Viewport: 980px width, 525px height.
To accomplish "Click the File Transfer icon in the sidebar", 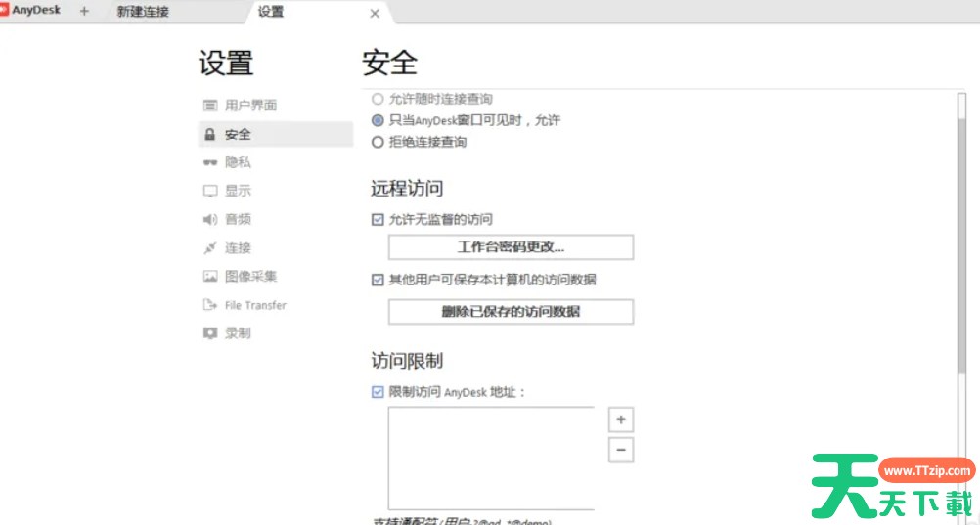I will (209, 305).
